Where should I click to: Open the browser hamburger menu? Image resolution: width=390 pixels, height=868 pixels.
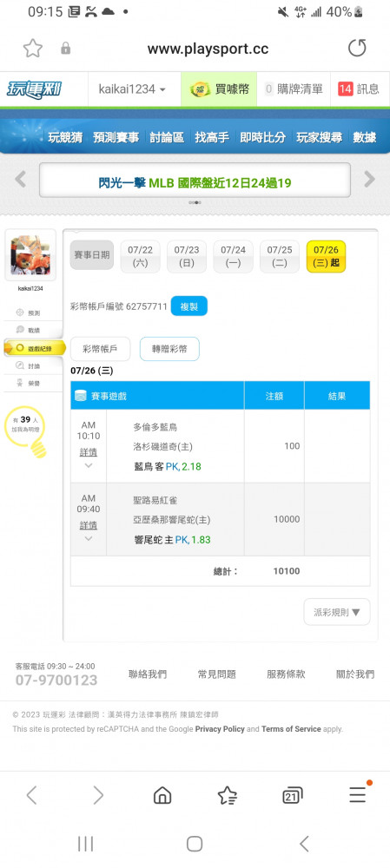pyautogui.click(x=358, y=795)
